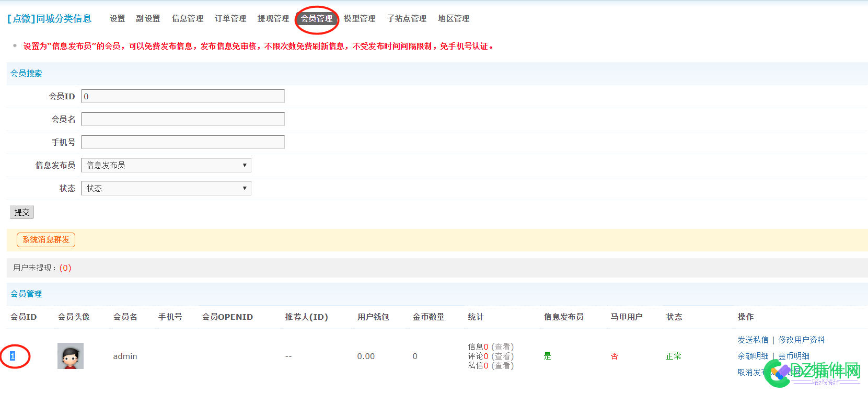Viewport: 868px width, 393px height.
Task: Click into the 会员名 input field
Action: [x=183, y=119]
